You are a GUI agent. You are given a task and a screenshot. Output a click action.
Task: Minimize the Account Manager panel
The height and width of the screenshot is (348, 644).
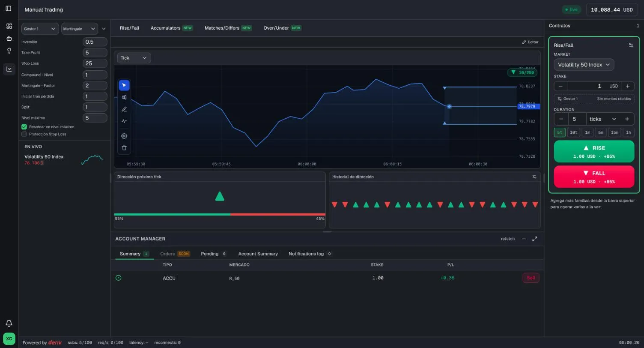(x=524, y=239)
